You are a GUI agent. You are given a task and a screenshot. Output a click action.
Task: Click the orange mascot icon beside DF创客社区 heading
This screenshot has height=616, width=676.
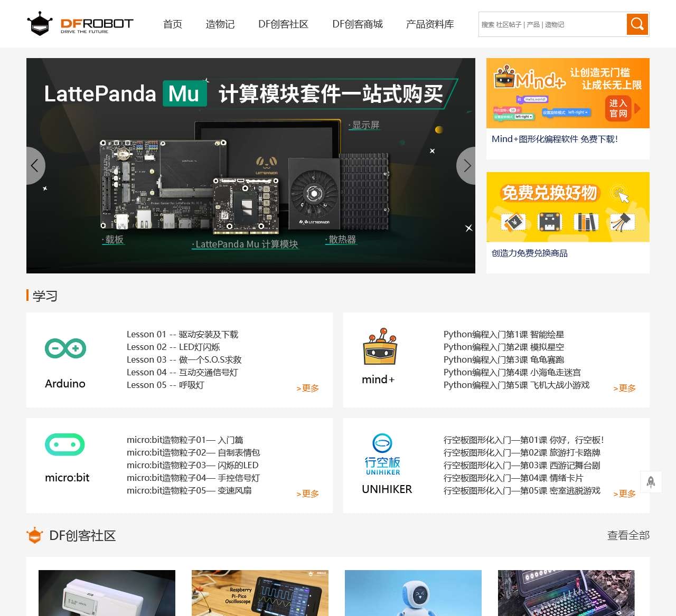click(34, 535)
